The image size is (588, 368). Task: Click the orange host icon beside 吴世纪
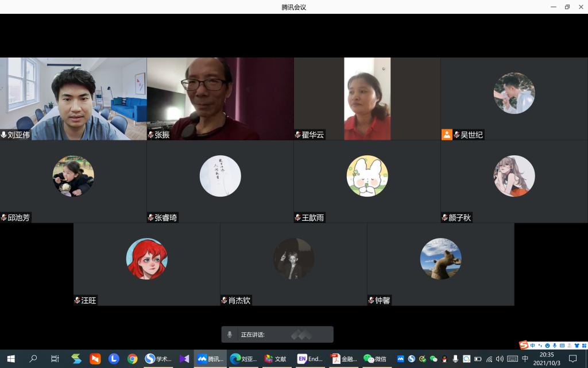pyautogui.click(x=446, y=135)
